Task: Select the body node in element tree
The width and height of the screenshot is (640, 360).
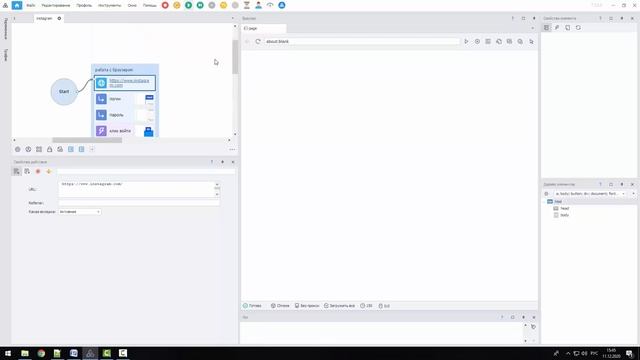Action: click(564, 215)
